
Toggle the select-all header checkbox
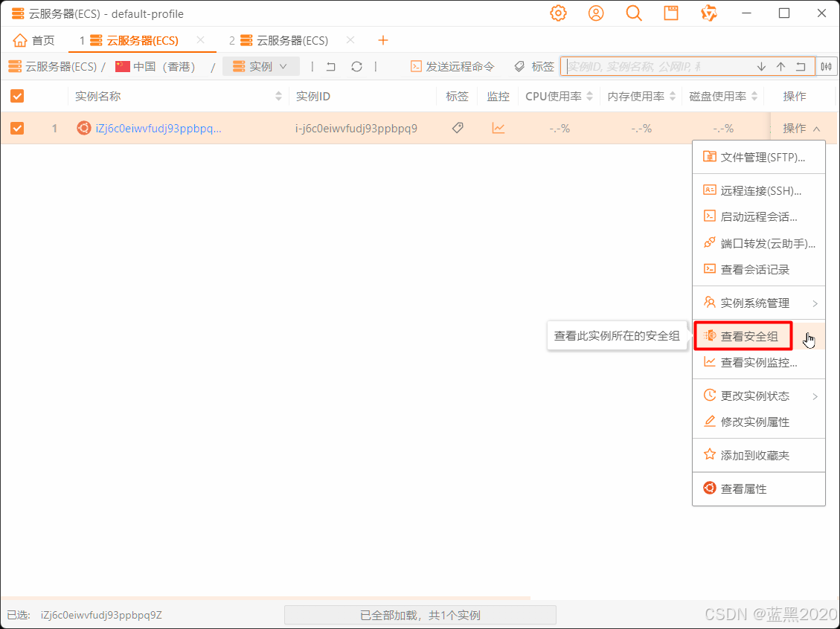(x=17, y=97)
